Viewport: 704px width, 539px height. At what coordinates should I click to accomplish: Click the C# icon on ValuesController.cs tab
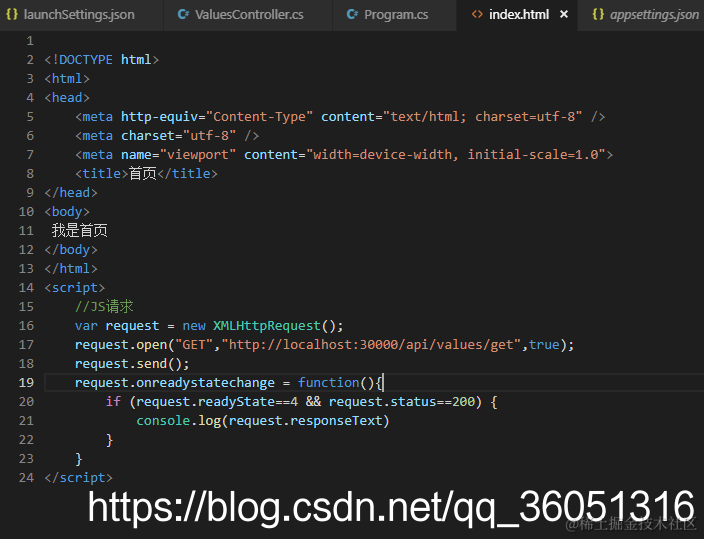[x=183, y=14]
